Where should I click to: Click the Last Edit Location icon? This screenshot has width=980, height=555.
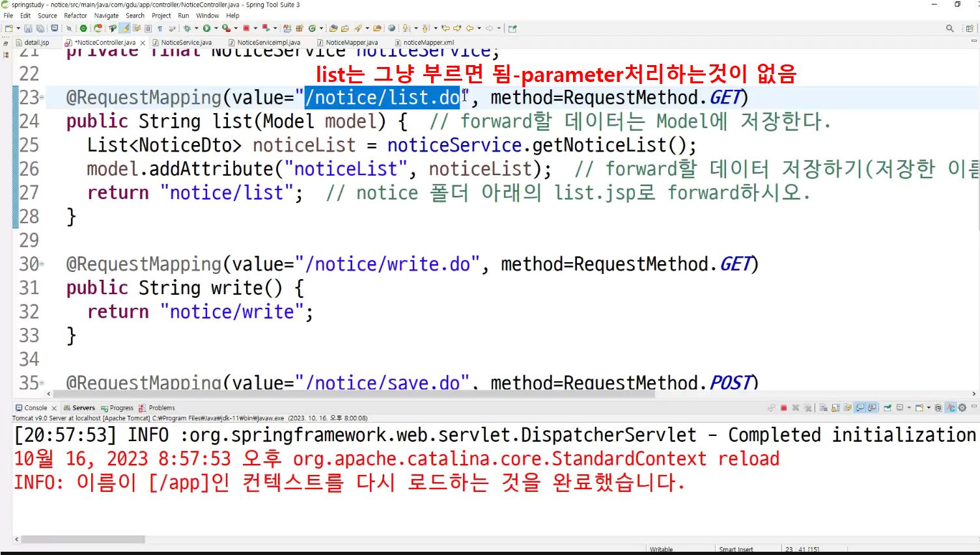[x=445, y=28]
